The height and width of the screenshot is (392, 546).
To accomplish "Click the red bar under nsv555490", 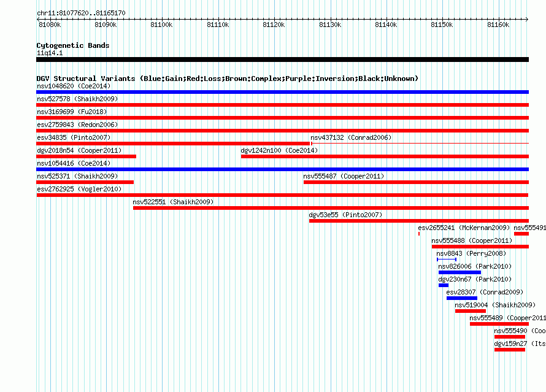I will [510, 337].
